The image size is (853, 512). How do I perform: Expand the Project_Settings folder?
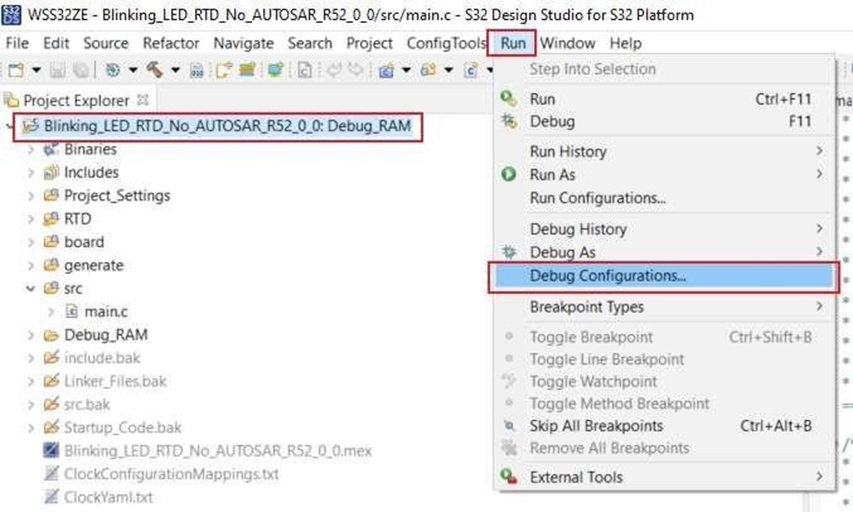pos(31,195)
